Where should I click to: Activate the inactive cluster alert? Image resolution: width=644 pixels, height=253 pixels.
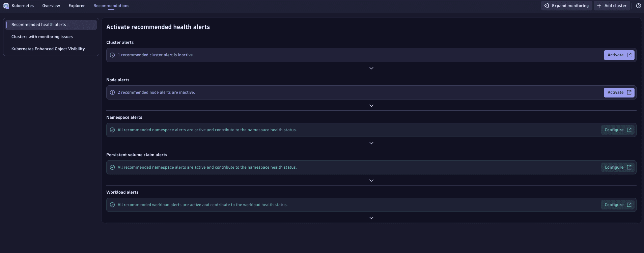[619, 55]
